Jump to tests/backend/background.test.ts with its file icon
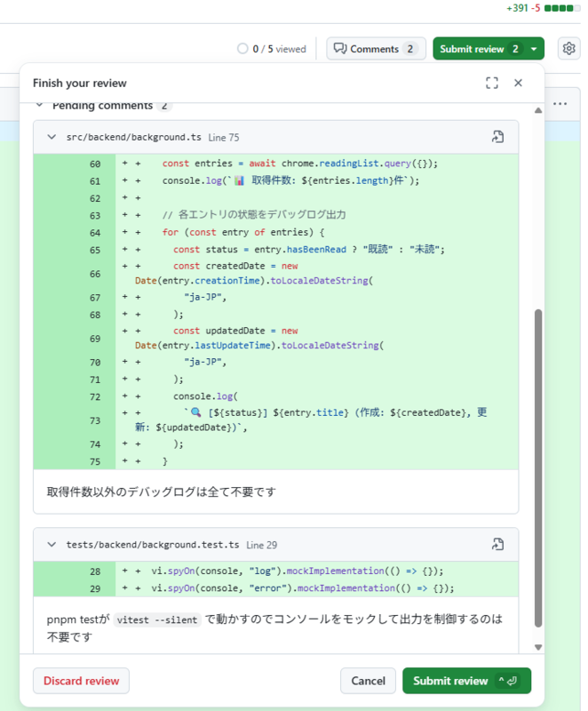The image size is (588, 711). coord(497,544)
